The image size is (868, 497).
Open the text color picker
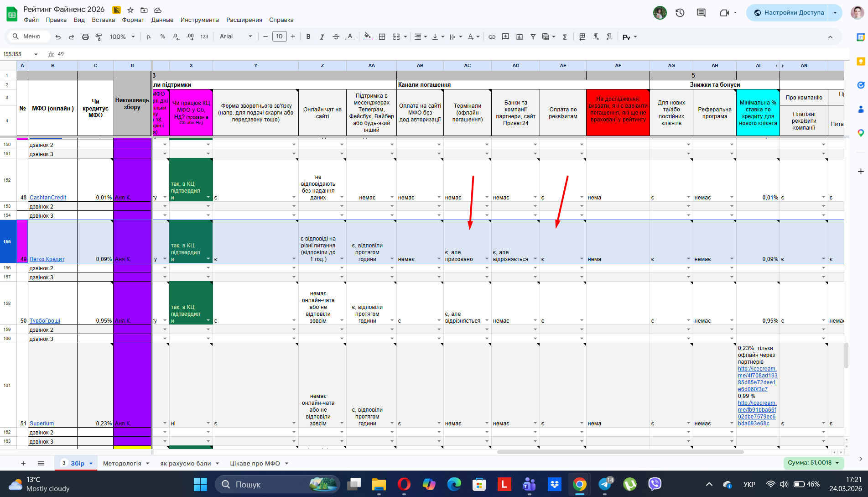[350, 37]
